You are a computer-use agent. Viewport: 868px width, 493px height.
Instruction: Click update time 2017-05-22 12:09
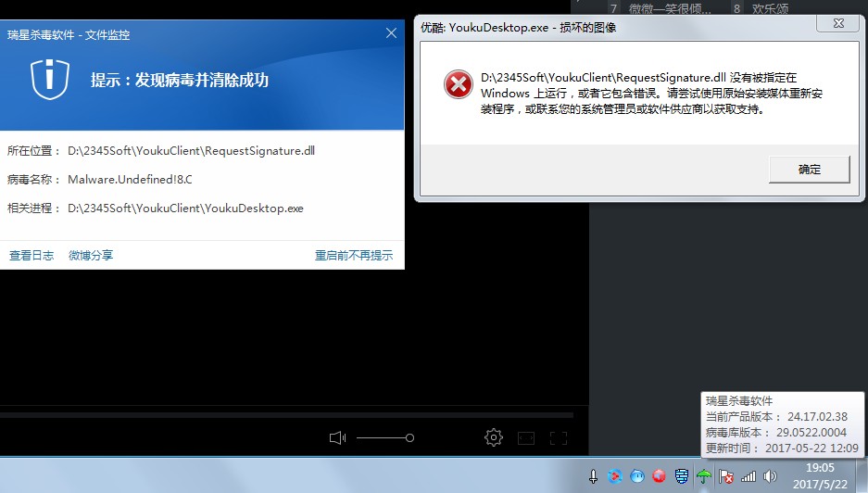tap(811, 449)
